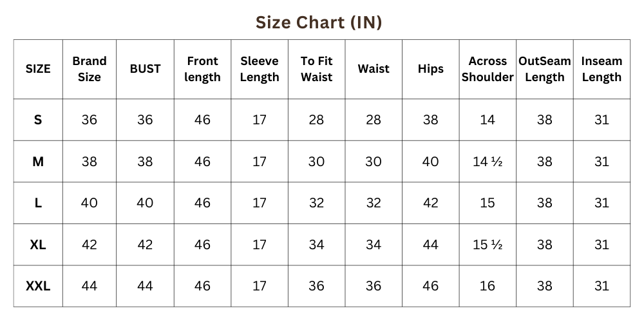Select the Sleeve Length header cell
The height and width of the screenshot is (322, 644).
click(x=260, y=69)
